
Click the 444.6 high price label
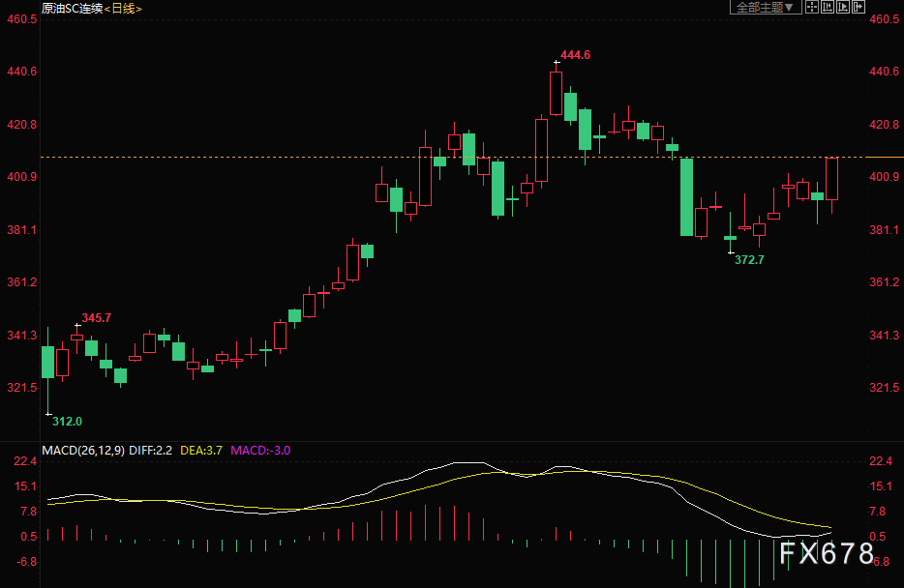point(575,55)
